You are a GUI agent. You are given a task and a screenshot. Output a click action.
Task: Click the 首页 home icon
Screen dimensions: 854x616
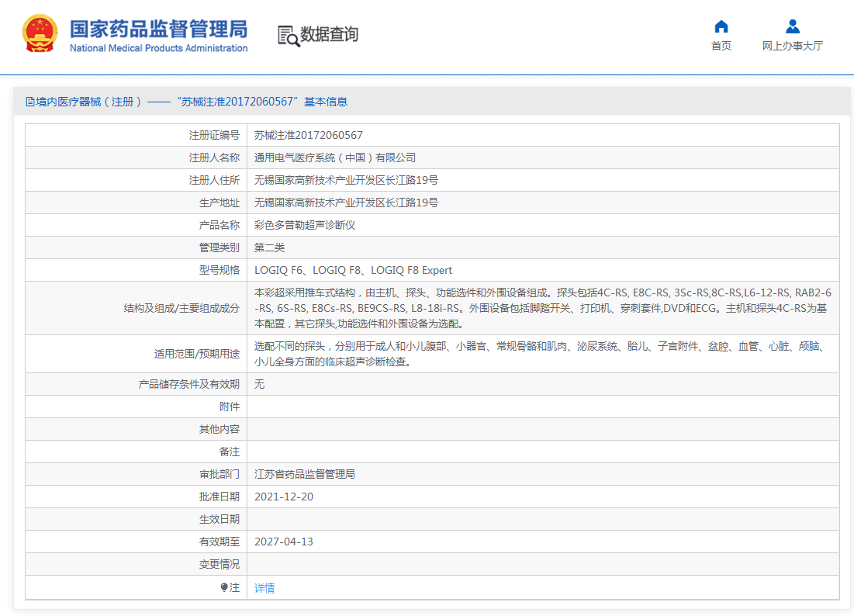(x=720, y=26)
